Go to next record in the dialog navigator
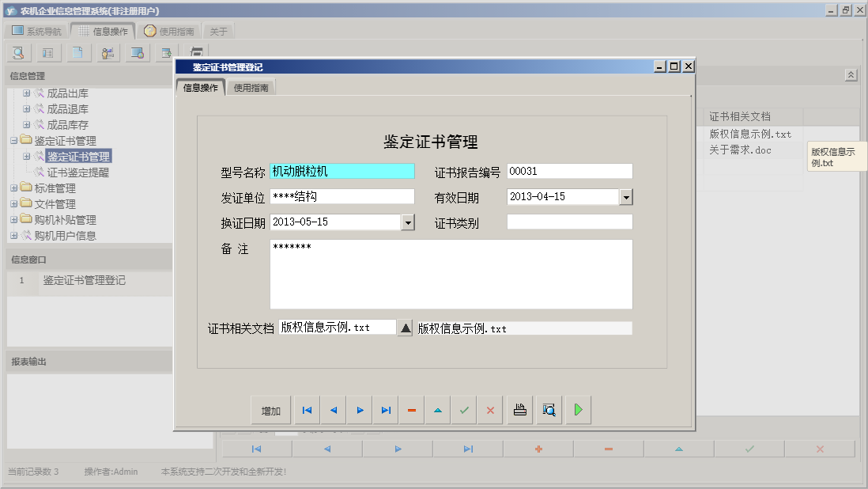 360,411
